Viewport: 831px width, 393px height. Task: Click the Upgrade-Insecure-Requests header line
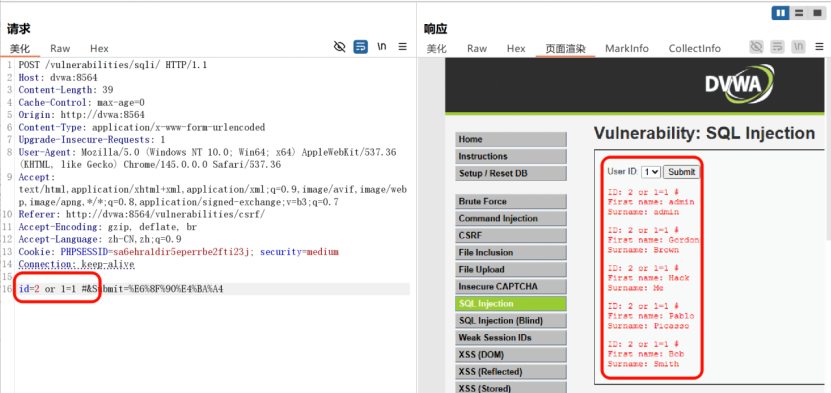coord(92,140)
